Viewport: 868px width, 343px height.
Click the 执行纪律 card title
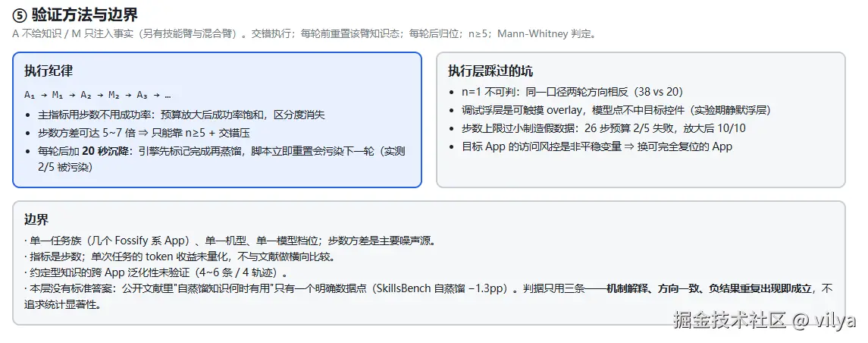point(49,71)
